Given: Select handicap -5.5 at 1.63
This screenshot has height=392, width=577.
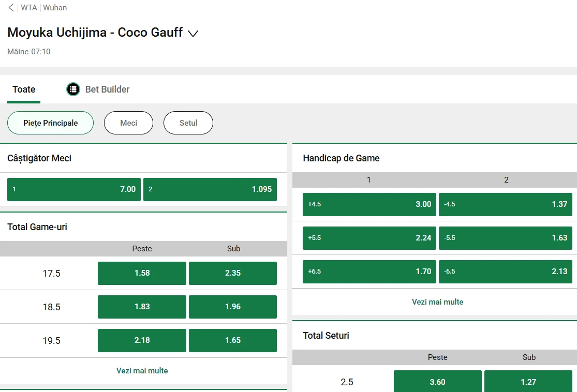Looking at the screenshot, I should click(506, 238).
